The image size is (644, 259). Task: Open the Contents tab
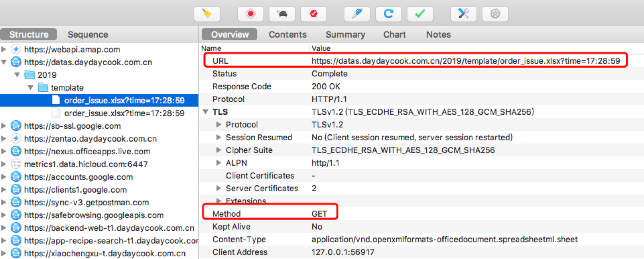click(287, 35)
